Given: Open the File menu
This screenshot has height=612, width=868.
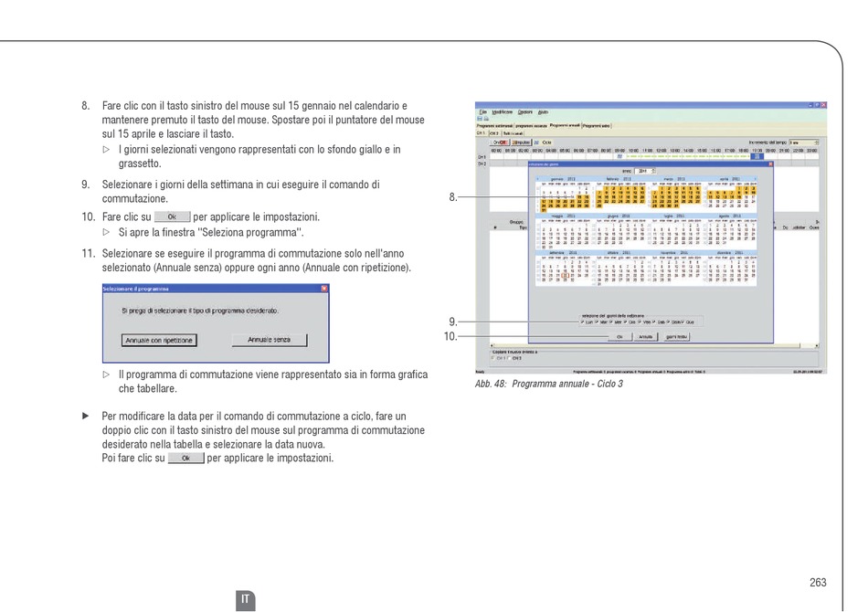Looking at the screenshot, I should [x=482, y=111].
